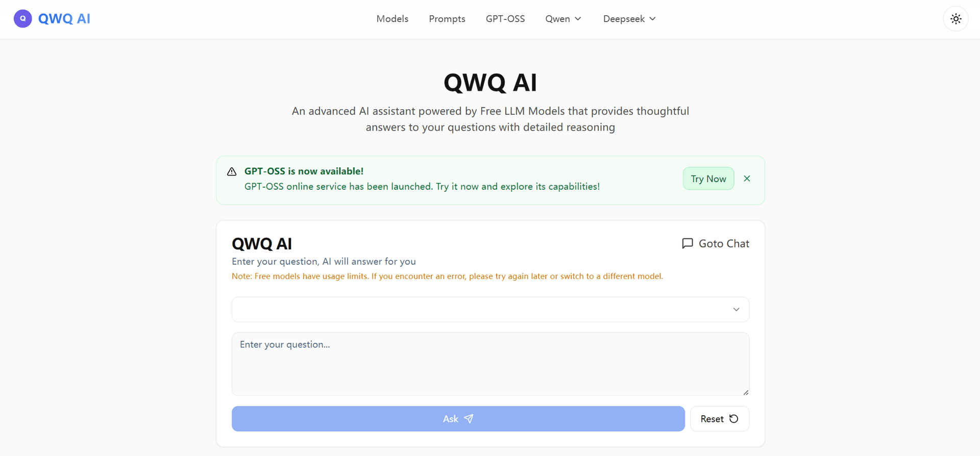Toggle the light/dark theme sun icon
This screenshot has height=456, width=980.
[x=955, y=18]
